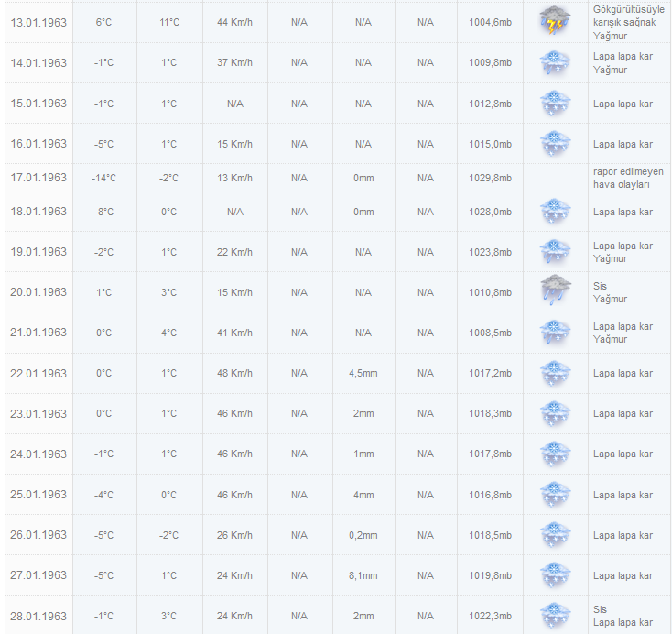Click 'rapor edilmeyen hava olayları' description

[x=628, y=178]
